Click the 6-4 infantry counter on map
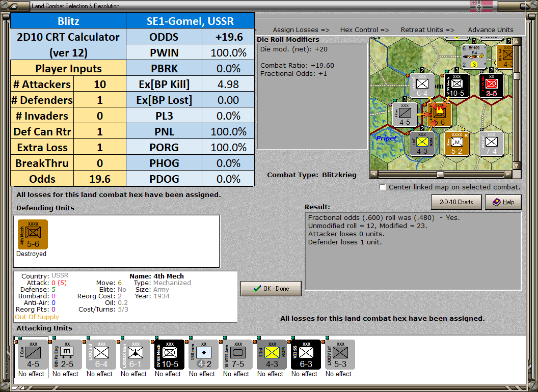This screenshot has width=538, height=392. click(x=422, y=86)
